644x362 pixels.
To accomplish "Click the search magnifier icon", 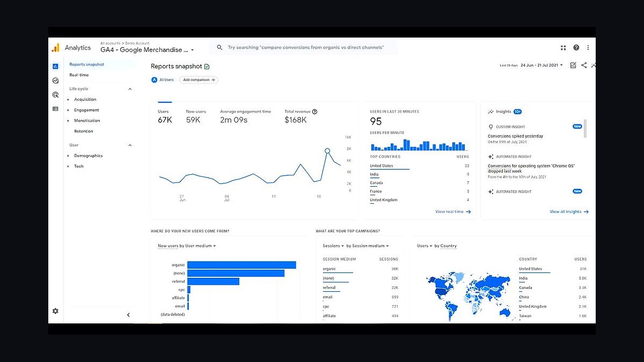I will (219, 48).
